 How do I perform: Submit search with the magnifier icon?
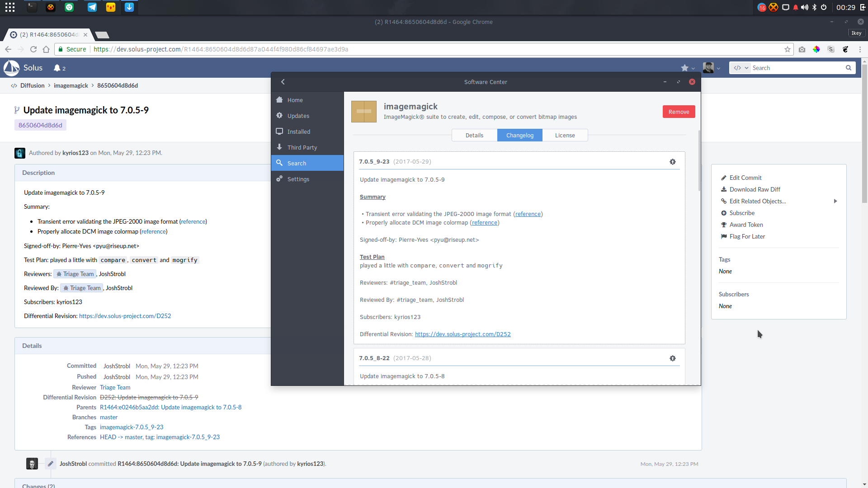pos(849,68)
